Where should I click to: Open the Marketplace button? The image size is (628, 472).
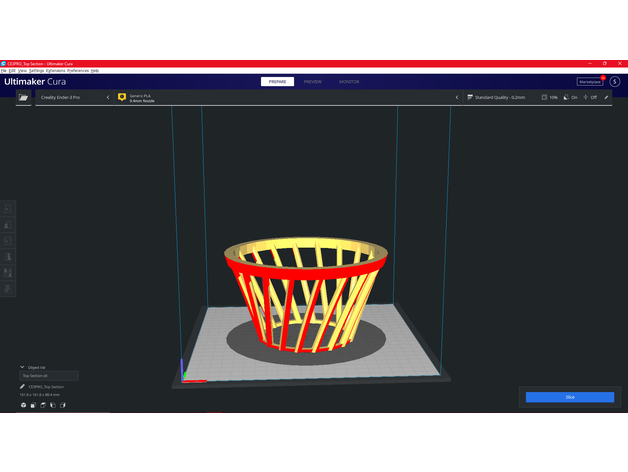pyautogui.click(x=590, y=81)
